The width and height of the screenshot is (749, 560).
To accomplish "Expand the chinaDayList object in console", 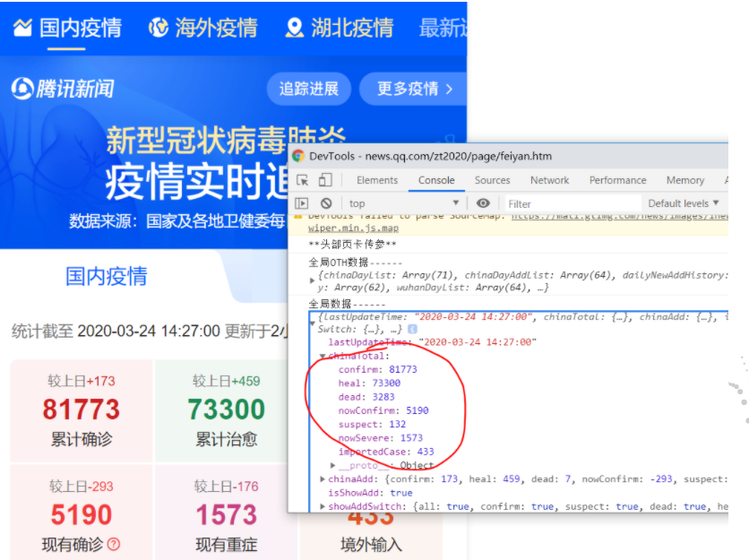I will (x=312, y=280).
